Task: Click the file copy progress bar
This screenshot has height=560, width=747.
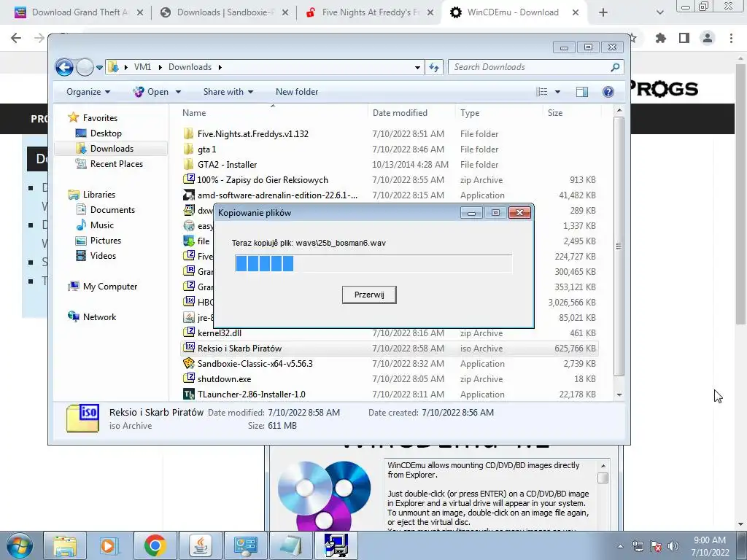Action: point(373,263)
